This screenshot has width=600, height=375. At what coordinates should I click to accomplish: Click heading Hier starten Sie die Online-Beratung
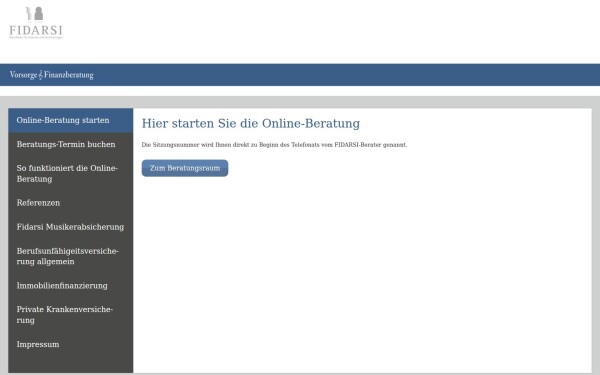click(251, 124)
